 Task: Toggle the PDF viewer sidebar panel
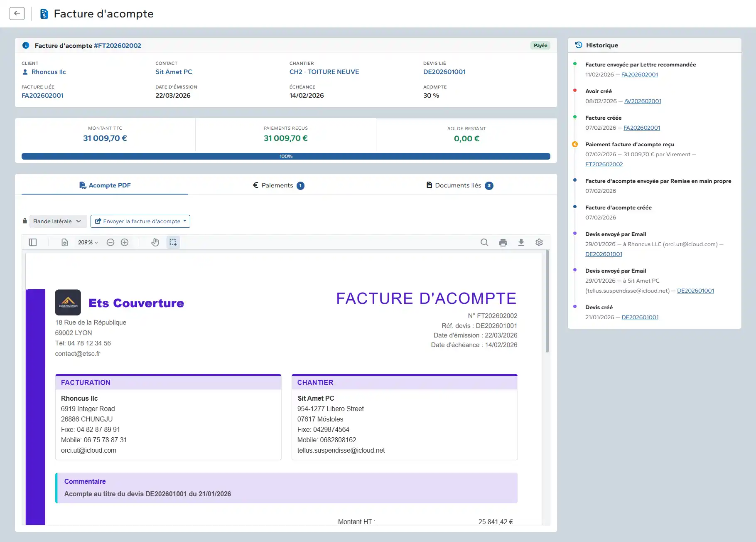[x=33, y=242]
